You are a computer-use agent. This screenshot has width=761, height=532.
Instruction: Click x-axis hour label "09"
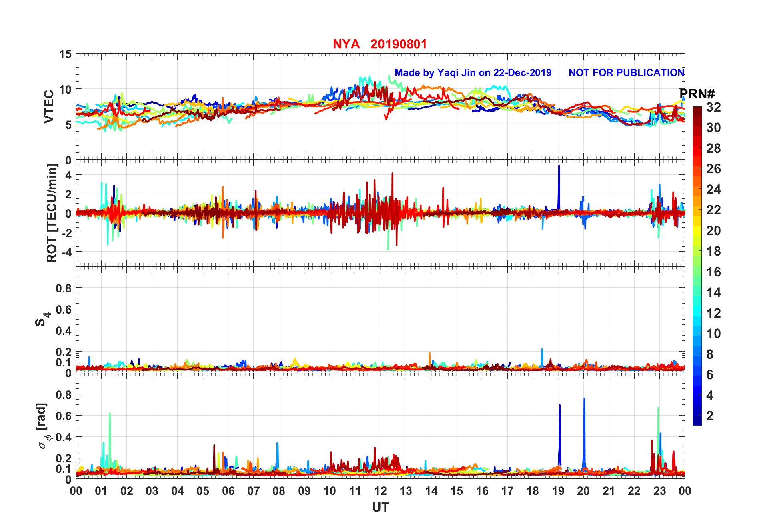point(304,491)
